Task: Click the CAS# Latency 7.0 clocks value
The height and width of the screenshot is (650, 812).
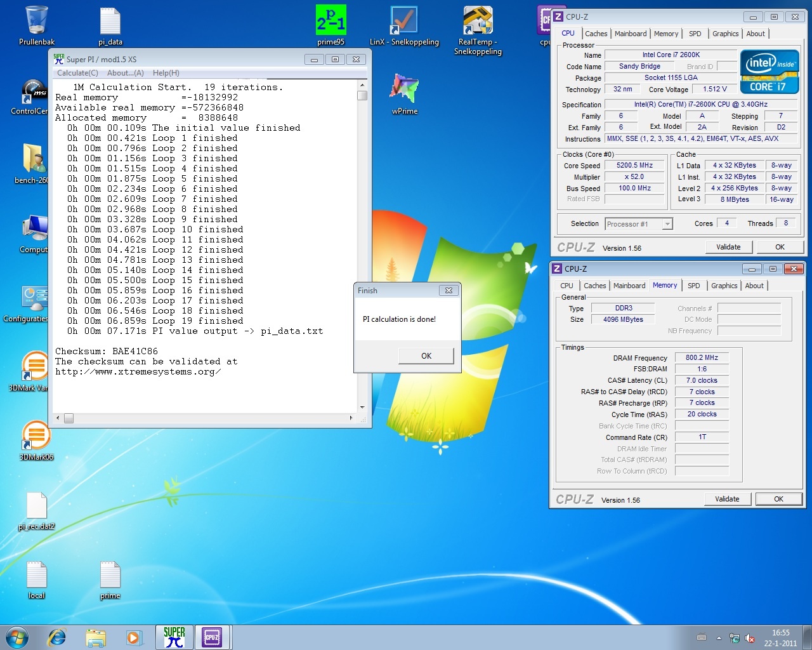Action: [x=702, y=380]
